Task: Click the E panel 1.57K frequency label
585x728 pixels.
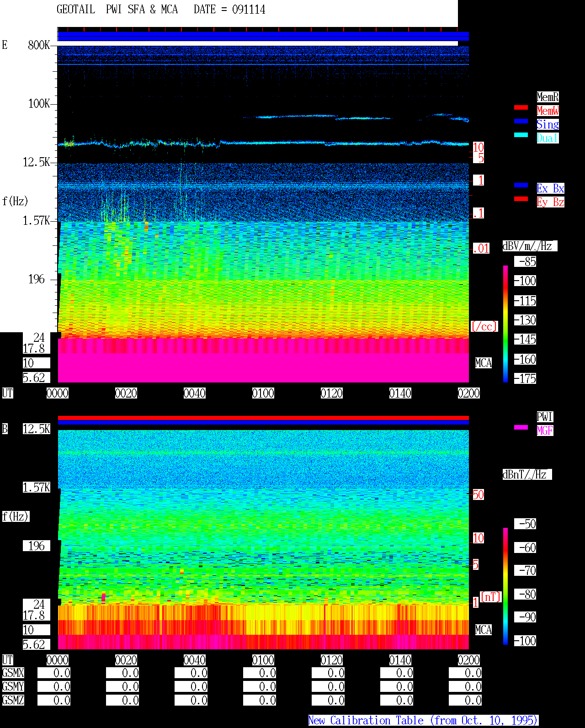Action: pos(37,221)
